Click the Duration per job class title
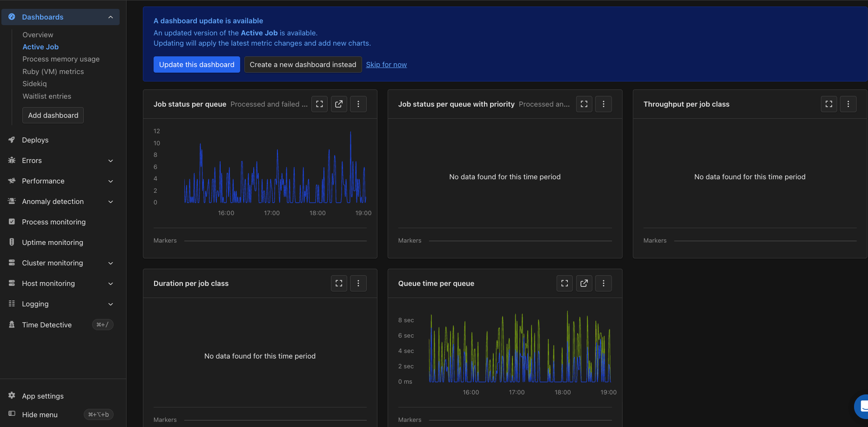 coord(191,284)
